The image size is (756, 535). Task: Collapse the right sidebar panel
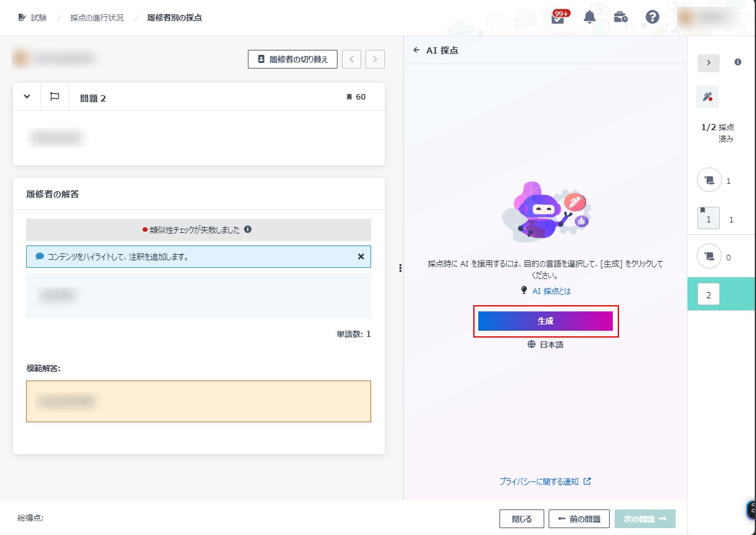point(708,63)
